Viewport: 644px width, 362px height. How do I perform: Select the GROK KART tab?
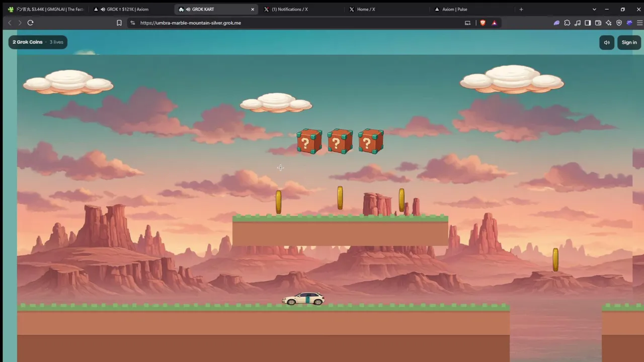coord(217,9)
